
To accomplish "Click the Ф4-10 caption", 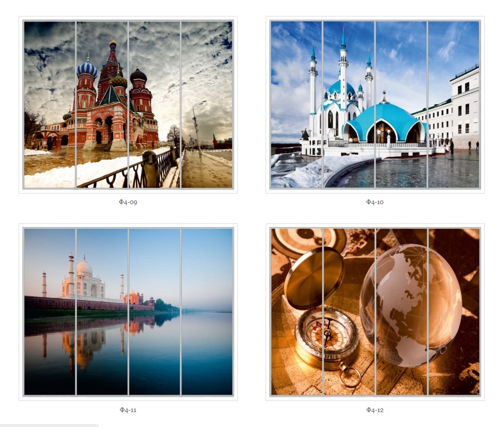I will point(375,202).
